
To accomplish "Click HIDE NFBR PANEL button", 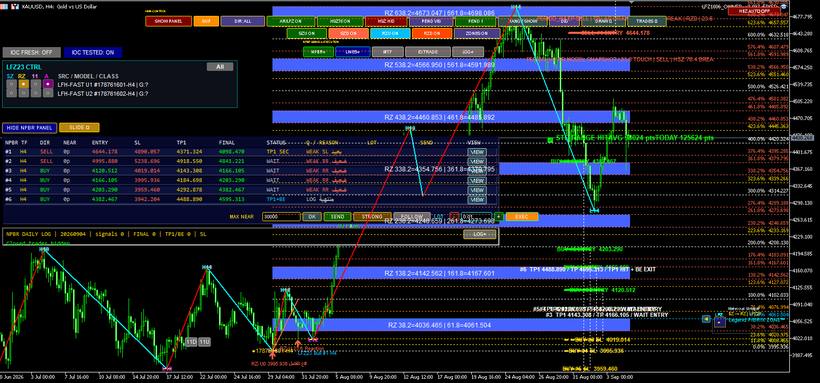I will coord(29,128).
